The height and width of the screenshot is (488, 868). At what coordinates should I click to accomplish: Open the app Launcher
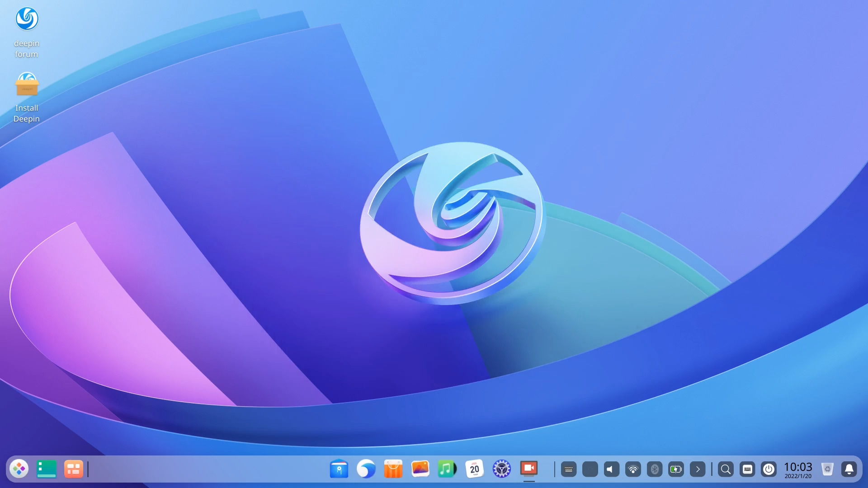coord(18,469)
